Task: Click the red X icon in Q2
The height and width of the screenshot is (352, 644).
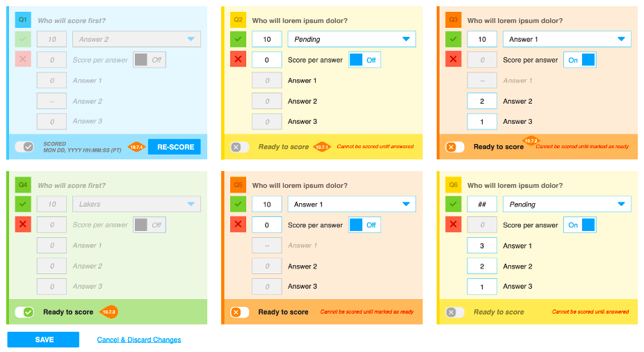Action: (239, 60)
